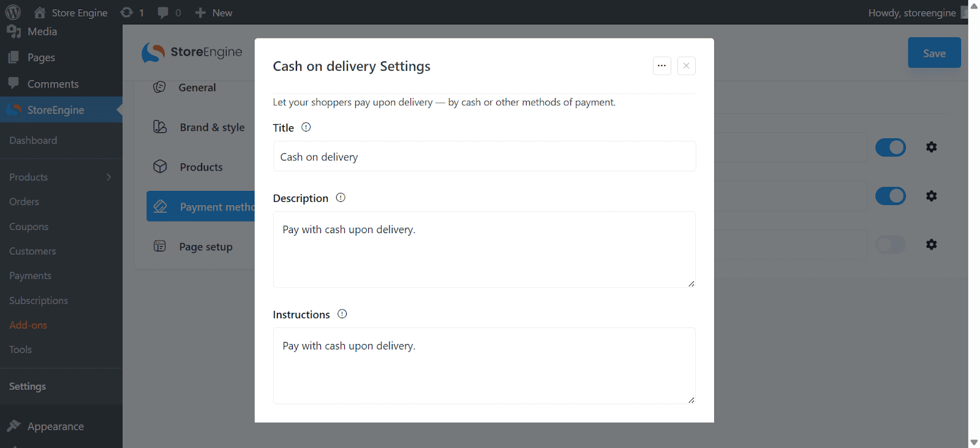
Task: Open the comments bubble in admin bar
Action: click(x=169, y=12)
